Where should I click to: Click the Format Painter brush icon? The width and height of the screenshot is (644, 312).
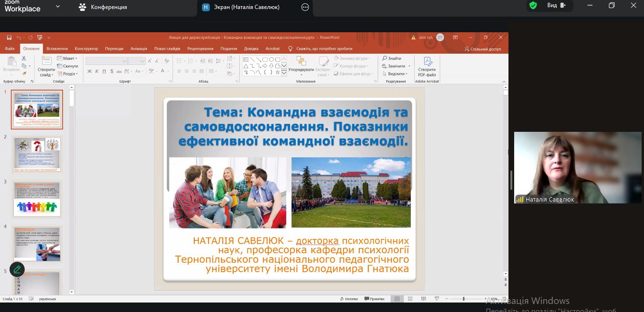click(24, 73)
